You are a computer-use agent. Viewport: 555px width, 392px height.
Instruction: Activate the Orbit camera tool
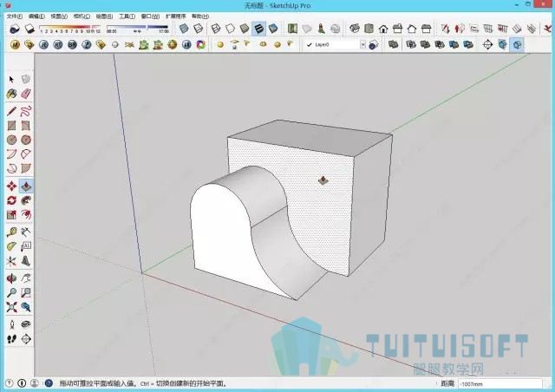click(11, 278)
